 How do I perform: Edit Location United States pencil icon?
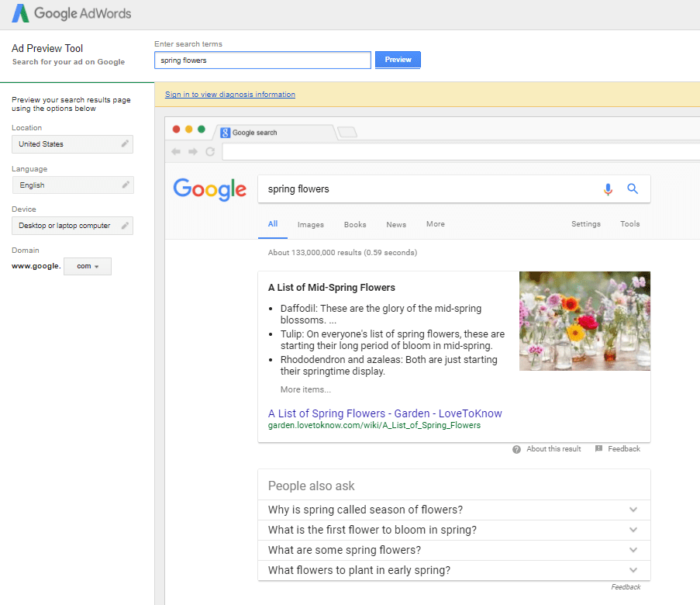125,143
